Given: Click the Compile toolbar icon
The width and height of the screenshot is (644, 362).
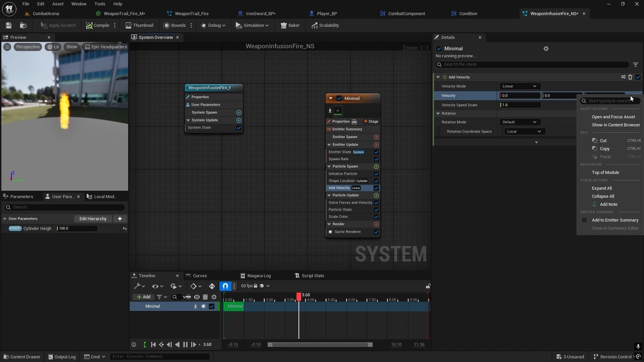Looking at the screenshot, I should [89, 25].
